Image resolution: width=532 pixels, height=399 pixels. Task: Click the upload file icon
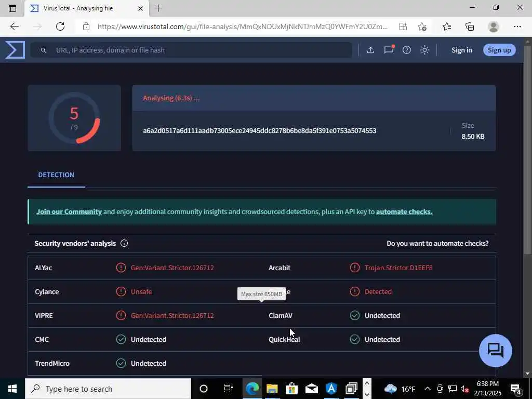370,50
